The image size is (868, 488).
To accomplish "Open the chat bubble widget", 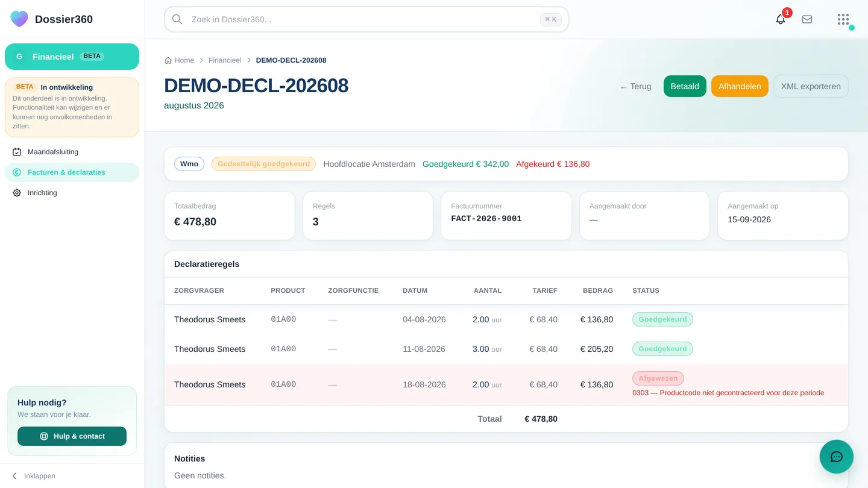I will pyautogui.click(x=837, y=457).
